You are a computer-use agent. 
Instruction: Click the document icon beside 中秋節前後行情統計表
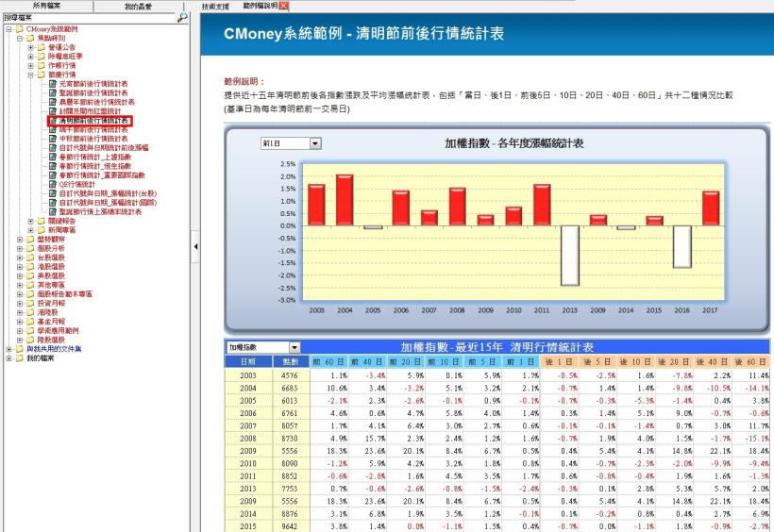coord(53,139)
